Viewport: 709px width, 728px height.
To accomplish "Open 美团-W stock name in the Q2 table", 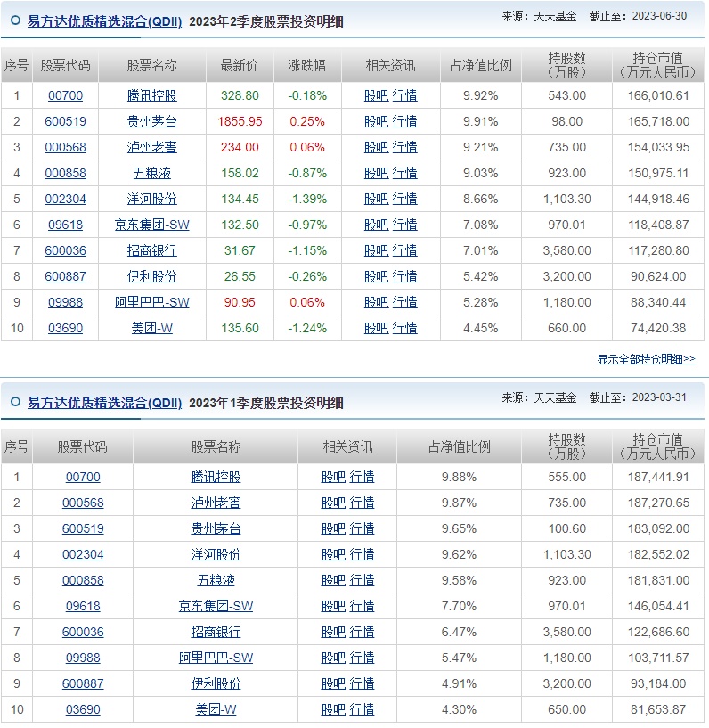I will (x=152, y=328).
